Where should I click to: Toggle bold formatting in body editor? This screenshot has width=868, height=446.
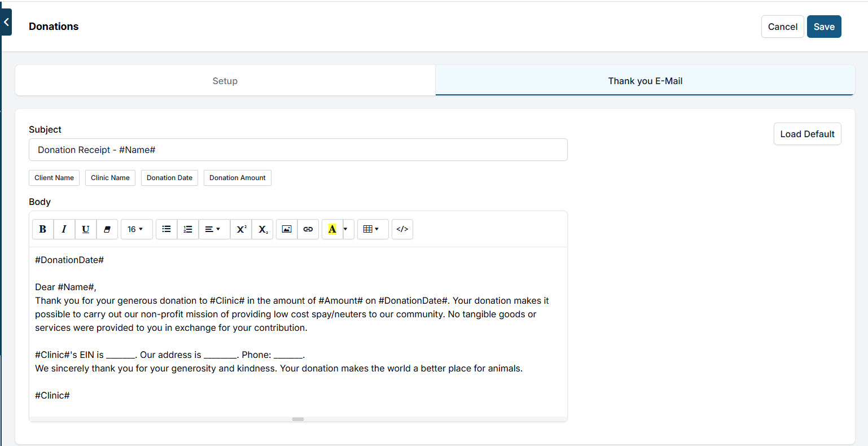pyautogui.click(x=42, y=229)
